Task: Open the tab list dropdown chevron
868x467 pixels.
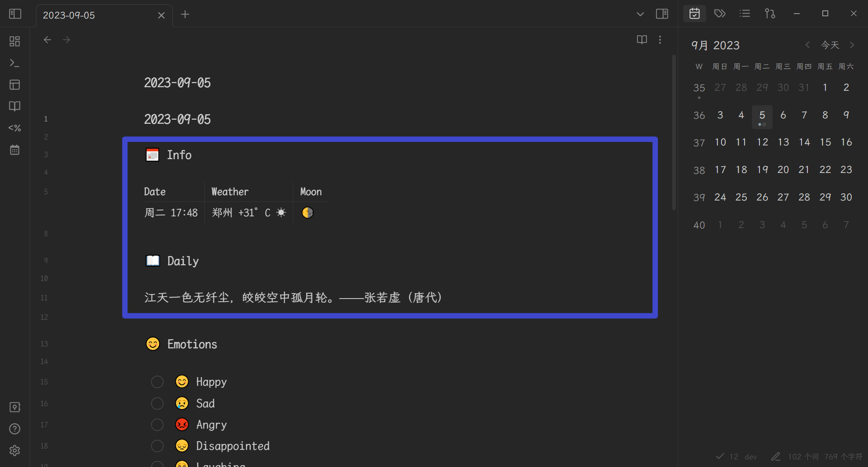Action: tap(640, 14)
